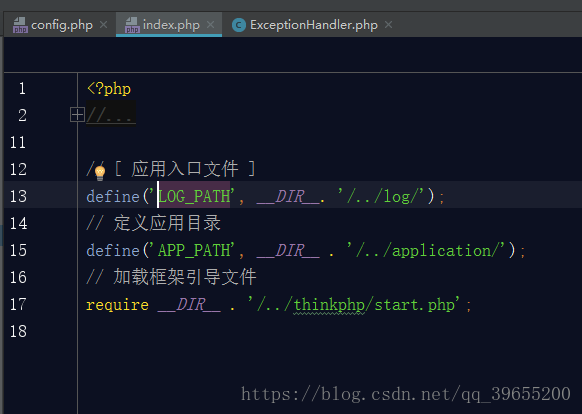Image resolution: width=582 pixels, height=414 pixels.
Task: Close the ExceptionHandler.php tab
Action: pos(389,25)
